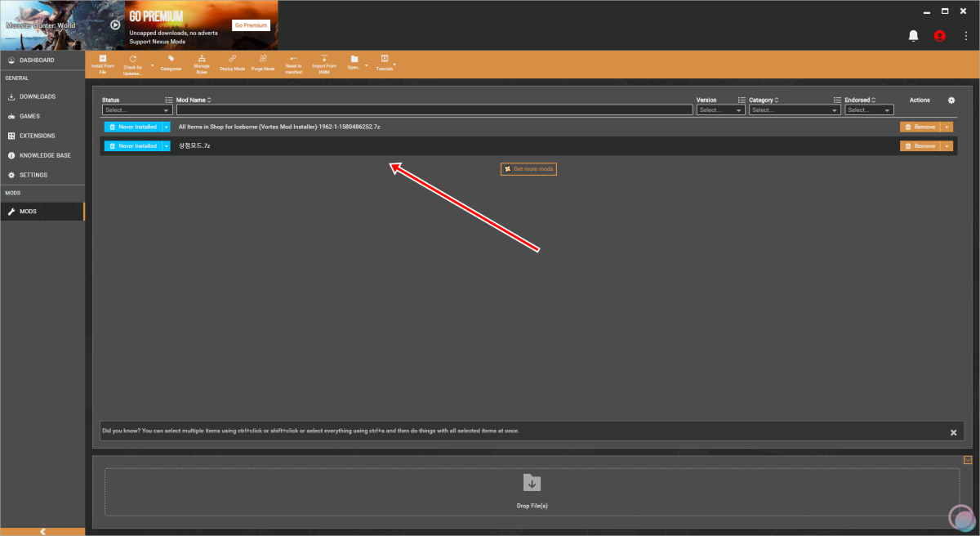Launch Monster Hunter: World play button
The image size is (980, 536).
click(115, 25)
